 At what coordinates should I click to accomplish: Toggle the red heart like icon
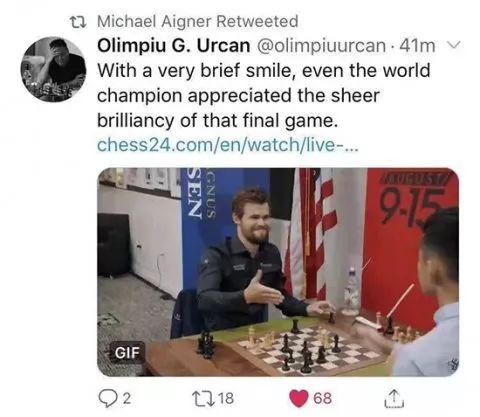pyautogui.click(x=299, y=399)
